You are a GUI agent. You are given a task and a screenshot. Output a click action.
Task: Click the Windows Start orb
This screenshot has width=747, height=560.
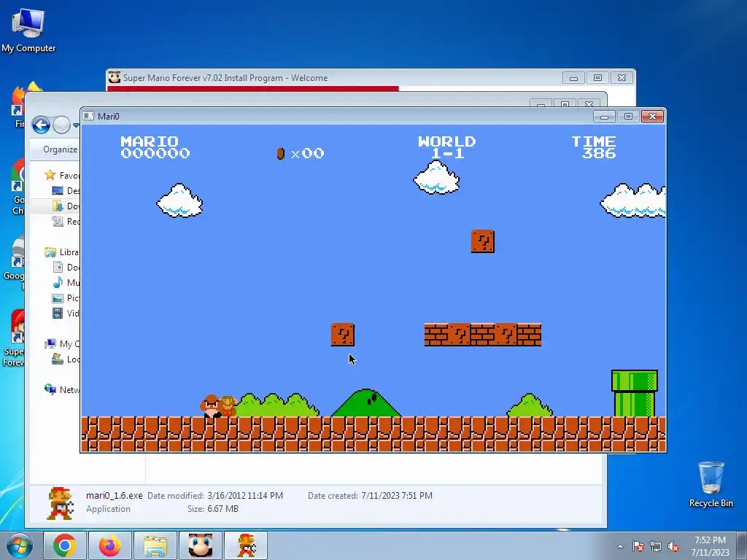pos(20,545)
